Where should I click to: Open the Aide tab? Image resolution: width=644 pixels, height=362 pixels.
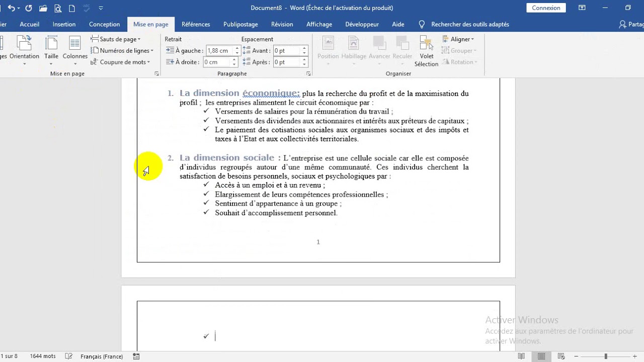(x=398, y=24)
